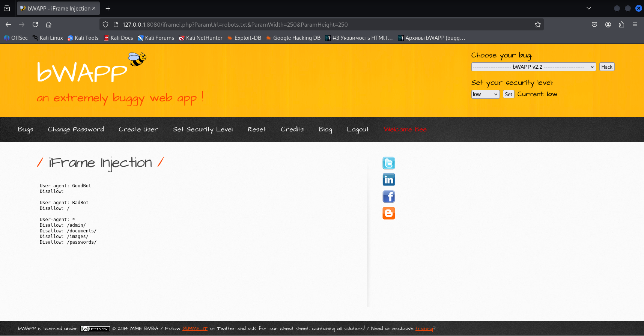644x336 pixels.
Task: Follow the @MME_IT Twitter link
Action: (x=195, y=328)
